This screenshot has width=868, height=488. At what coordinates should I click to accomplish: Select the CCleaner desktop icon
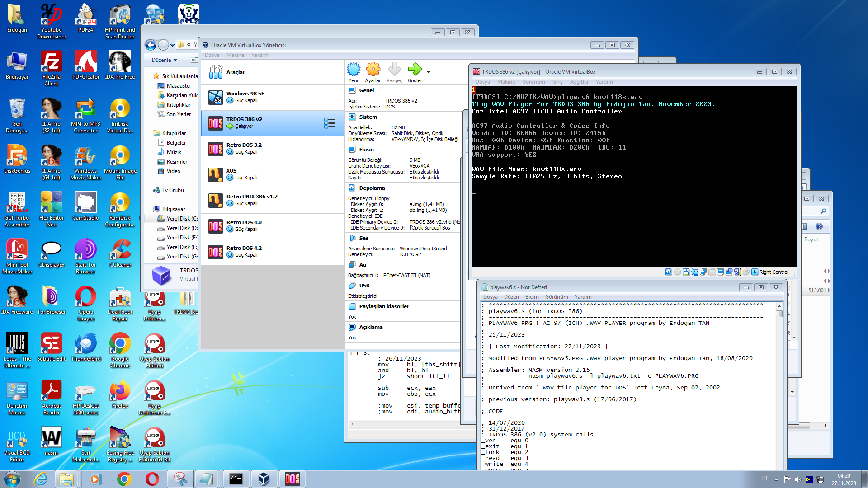[120, 253]
